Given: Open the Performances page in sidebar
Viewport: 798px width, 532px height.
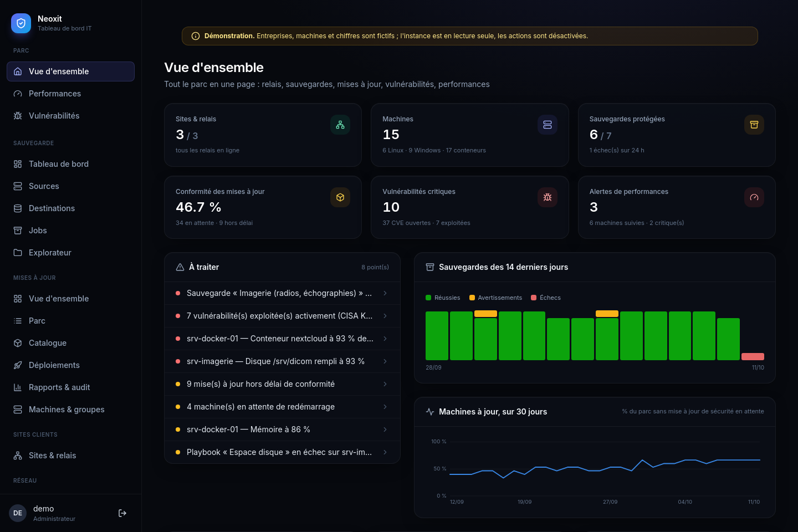Looking at the screenshot, I should [70, 94].
